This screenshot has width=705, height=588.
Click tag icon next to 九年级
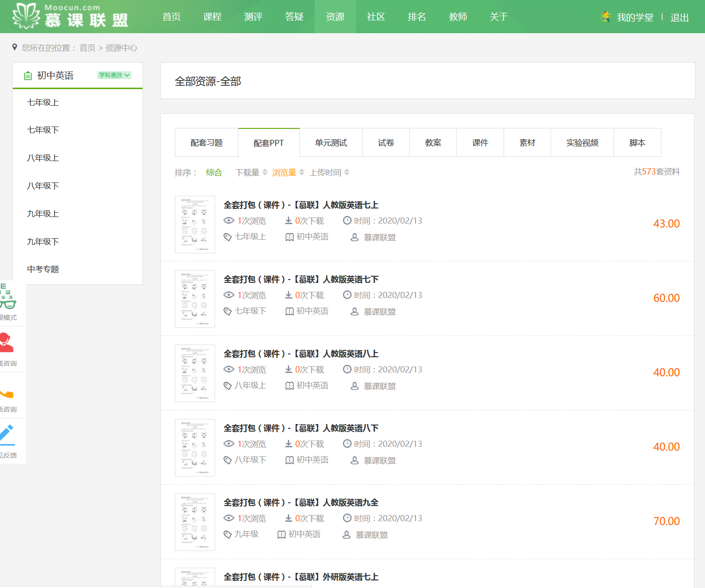pos(227,534)
